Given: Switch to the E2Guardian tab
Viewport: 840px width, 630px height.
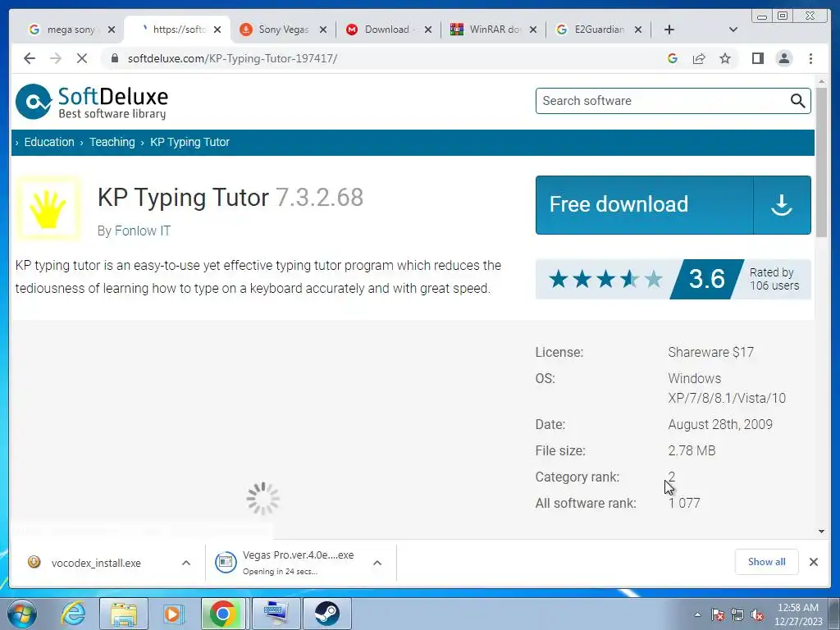Looking at the screenshot, I should (x=600, y=30).
